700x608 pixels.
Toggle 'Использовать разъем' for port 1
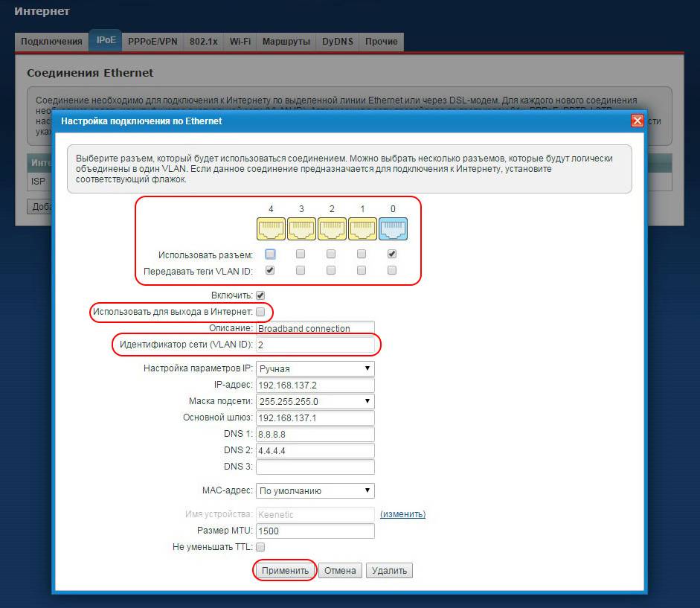click(x=362, y=255)
